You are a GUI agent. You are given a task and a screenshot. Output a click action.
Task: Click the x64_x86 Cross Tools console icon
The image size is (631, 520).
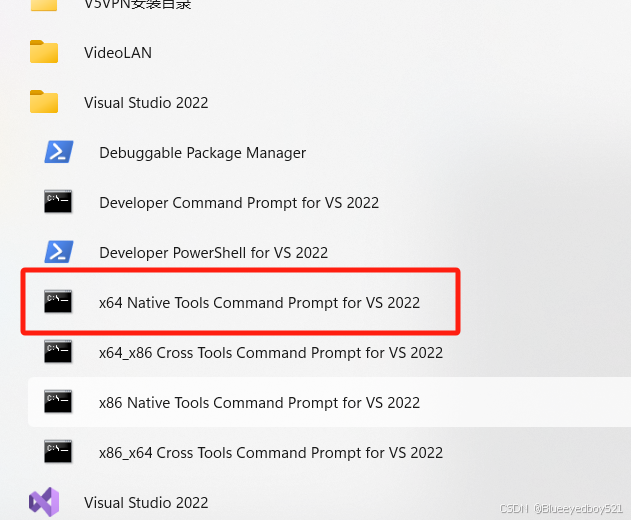[58, 351]
